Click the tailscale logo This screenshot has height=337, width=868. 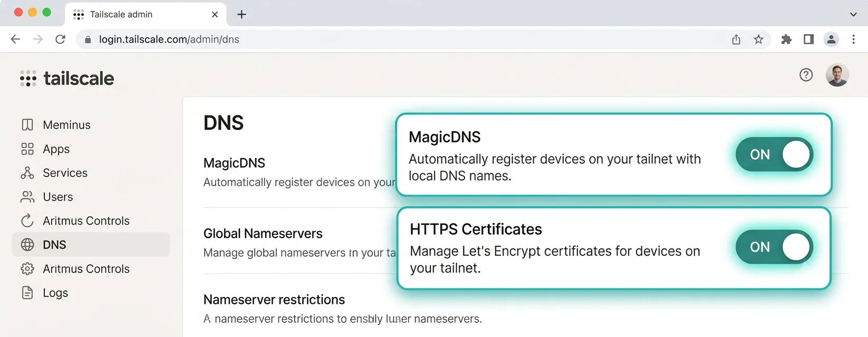67,78
